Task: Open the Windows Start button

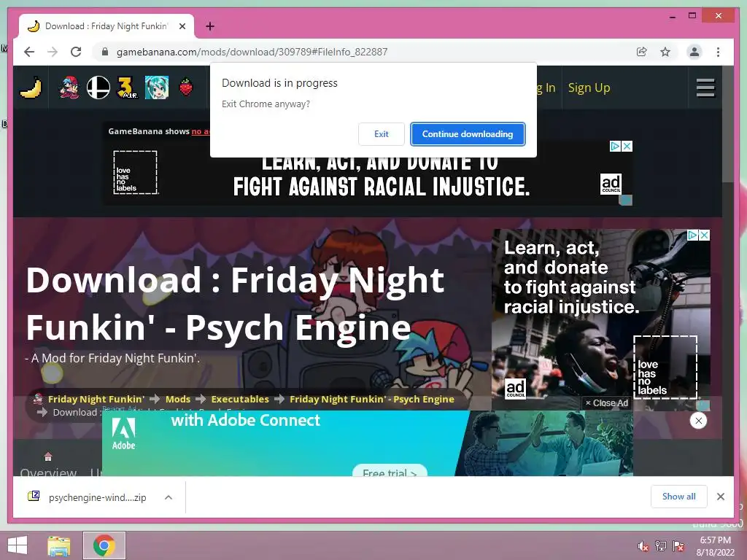Action: coord(18,545)
